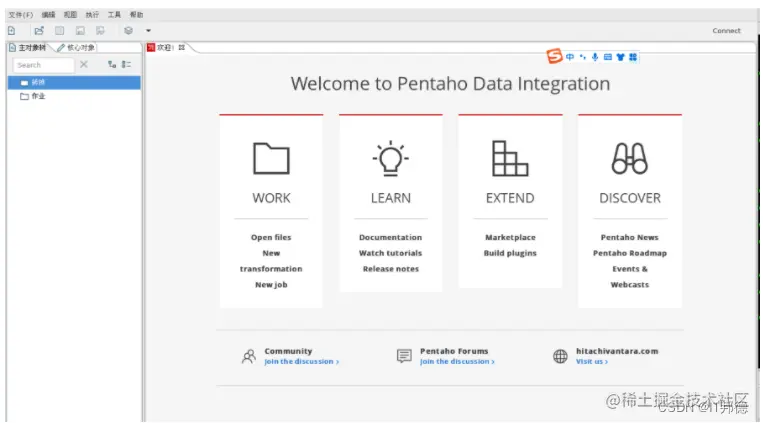Click the EXTEND heading

coord(510,198)
